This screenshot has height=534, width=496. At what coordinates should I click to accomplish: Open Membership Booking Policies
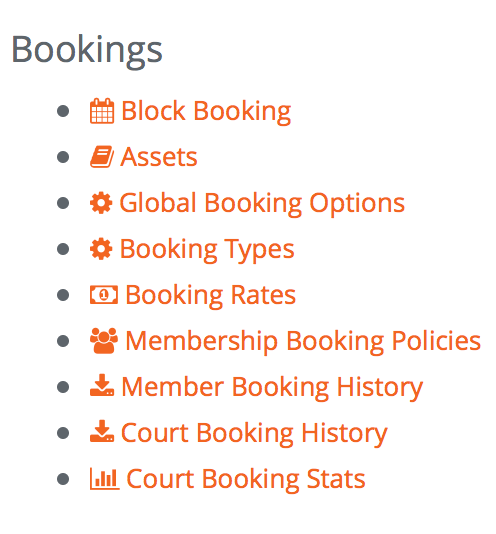click(x=303, y=342)
